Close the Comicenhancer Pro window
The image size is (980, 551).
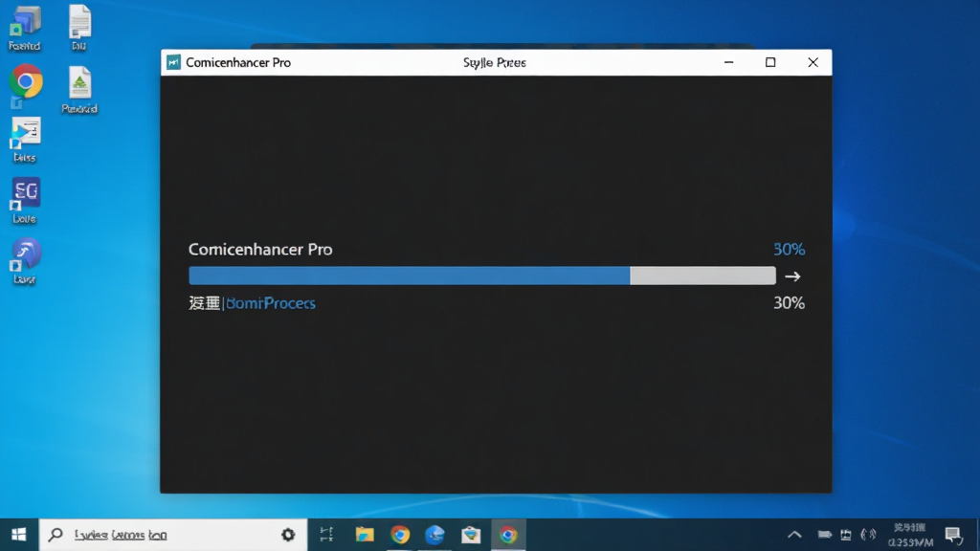coord(813,62)
